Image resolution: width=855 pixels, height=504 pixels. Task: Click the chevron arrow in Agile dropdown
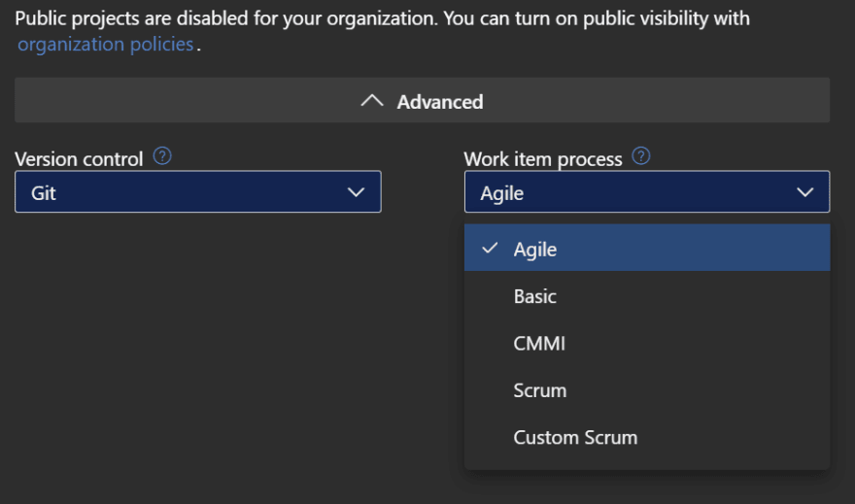[x=804, y=192]
